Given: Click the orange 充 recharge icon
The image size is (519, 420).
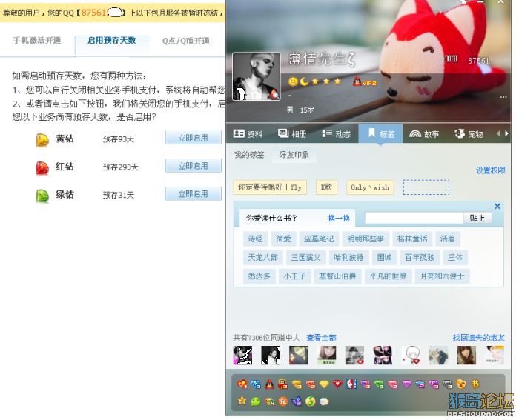Looking at the screenshot, I should [x=283, y=401].
